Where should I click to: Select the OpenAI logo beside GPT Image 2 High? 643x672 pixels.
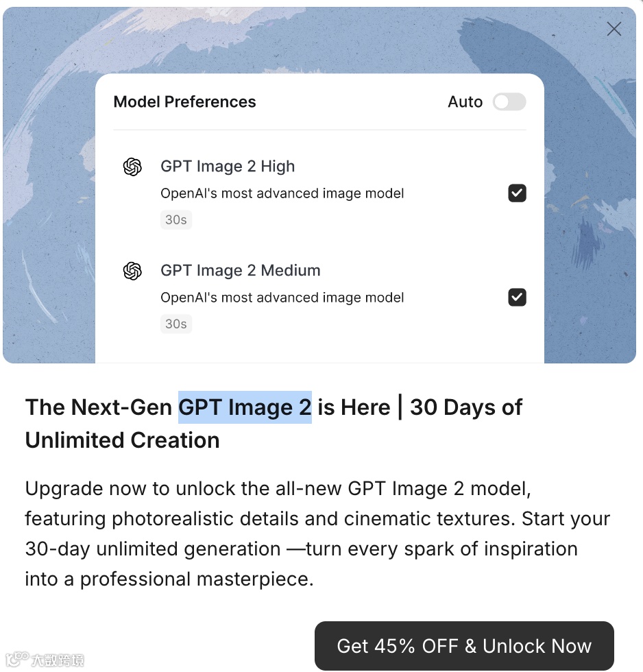click(x=132, y=166)
